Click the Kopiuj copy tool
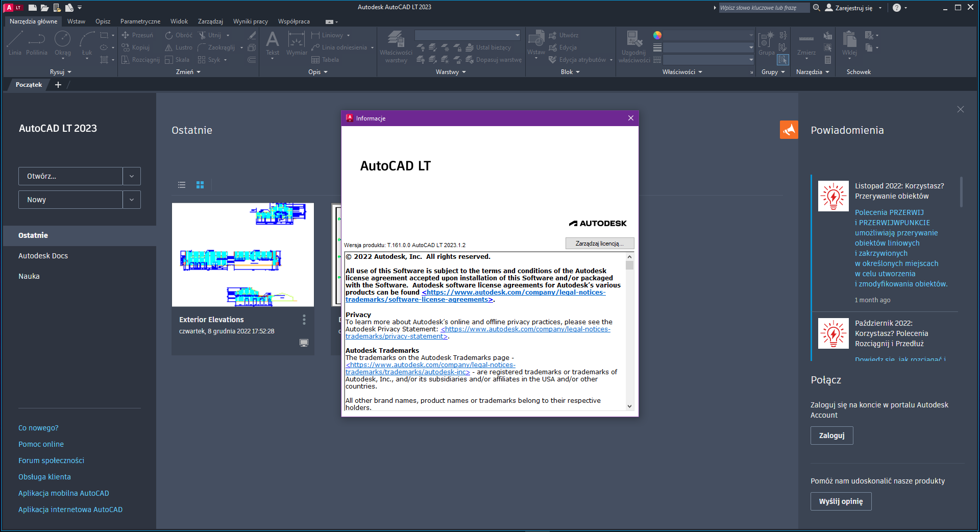Viewport: 980px width, 532px height. pos(136,47)
